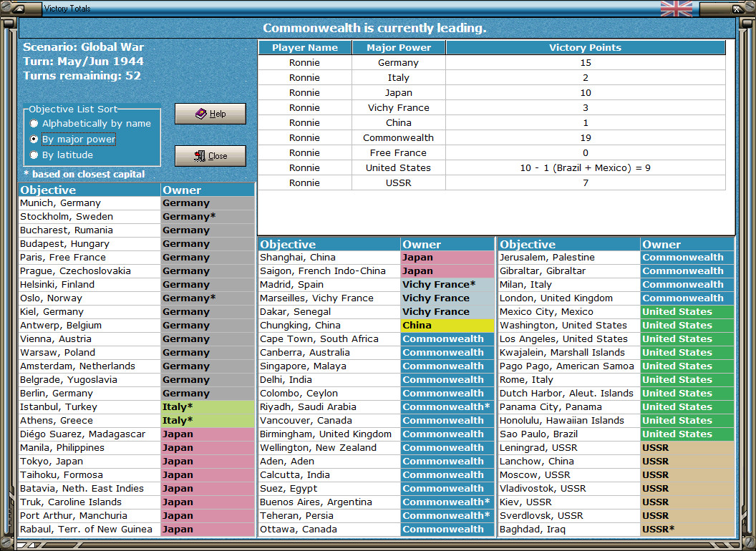756x551 pixels.
Task: Click the Union Jack flag icon
Action: 676,8
